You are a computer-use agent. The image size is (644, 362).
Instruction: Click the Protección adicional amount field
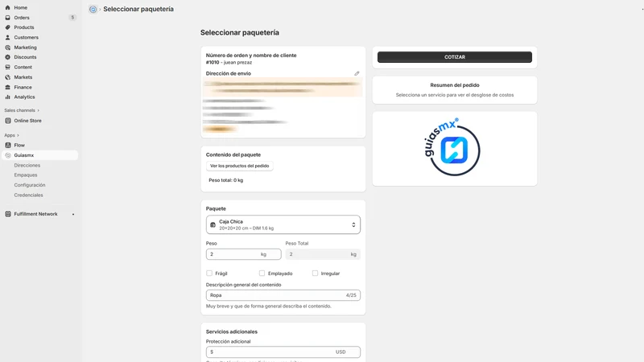pos(283,352)
